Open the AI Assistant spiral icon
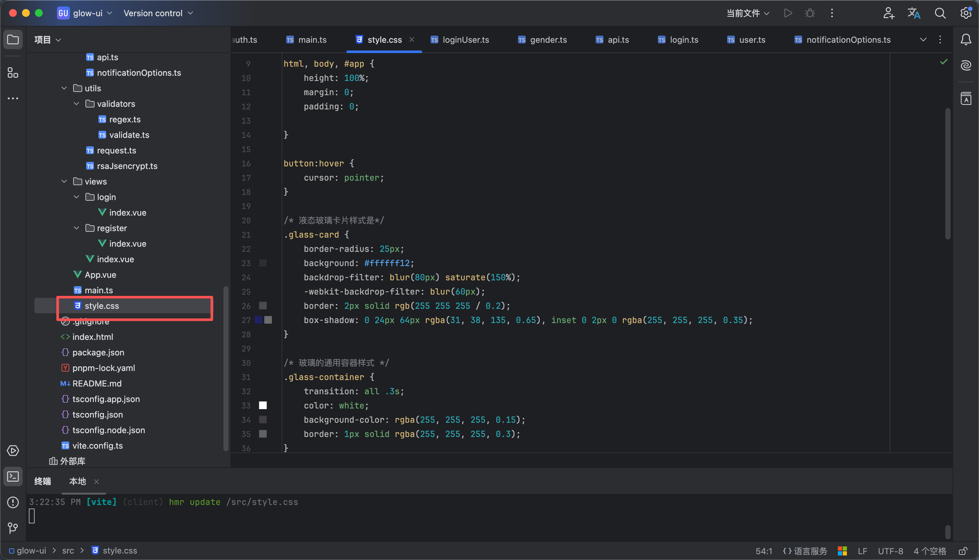This screenshot has width=979, height=560. 966,65
